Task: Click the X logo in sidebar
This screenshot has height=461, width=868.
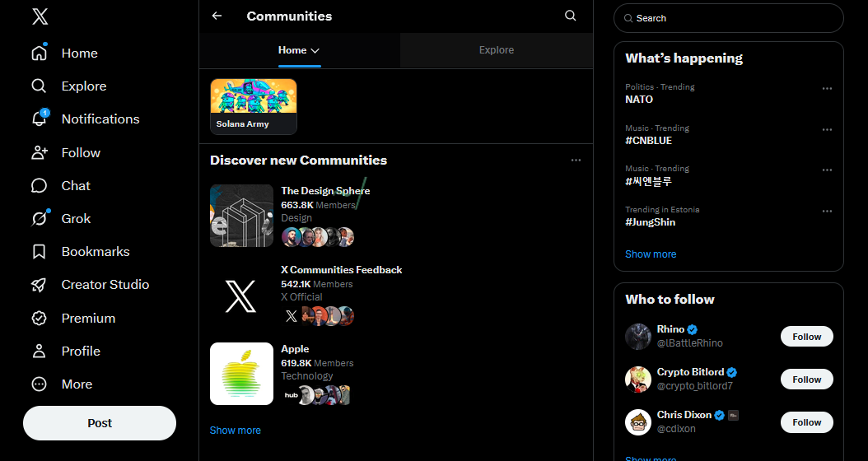Action: click(40, 16)
